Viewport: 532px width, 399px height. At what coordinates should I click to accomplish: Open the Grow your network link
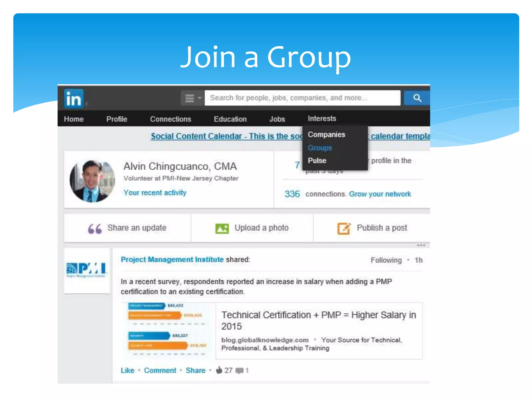(380, 194)
